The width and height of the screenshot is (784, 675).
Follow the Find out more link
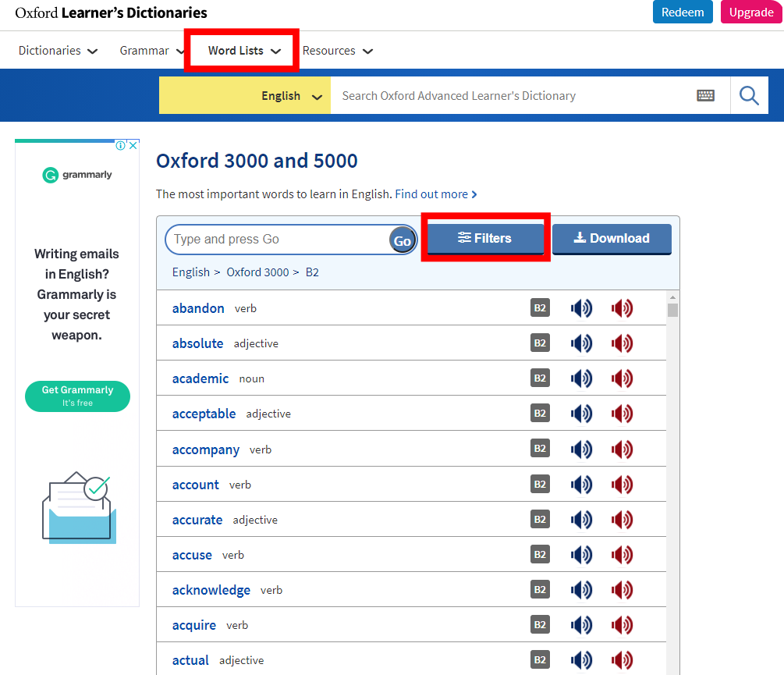436,194
